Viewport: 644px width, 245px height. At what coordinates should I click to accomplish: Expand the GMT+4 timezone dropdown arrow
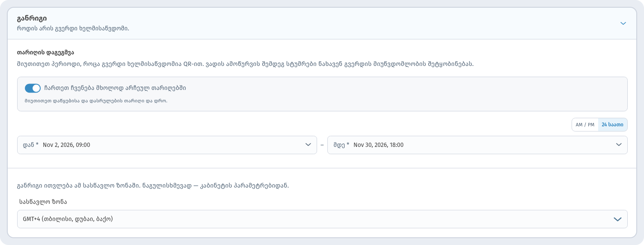(617, 219)
